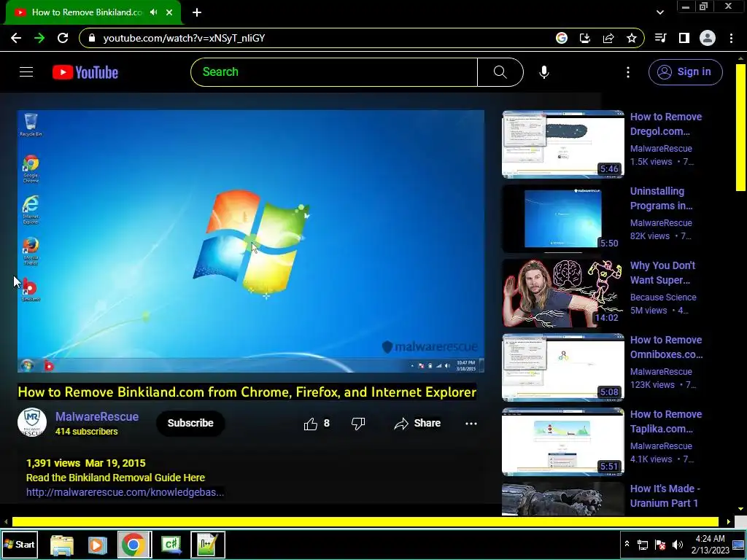The image size is (747, 560).
Task: Open a new browser tab
Action: (197, 12)
